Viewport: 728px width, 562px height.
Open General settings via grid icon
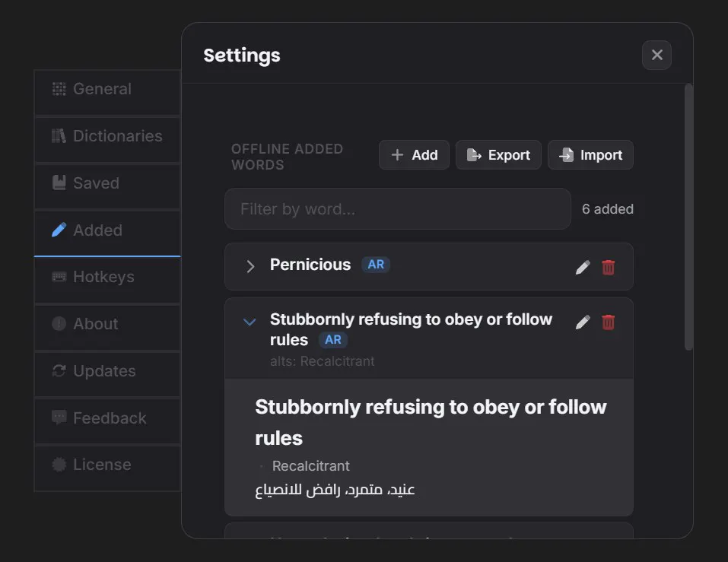(59, 89)
